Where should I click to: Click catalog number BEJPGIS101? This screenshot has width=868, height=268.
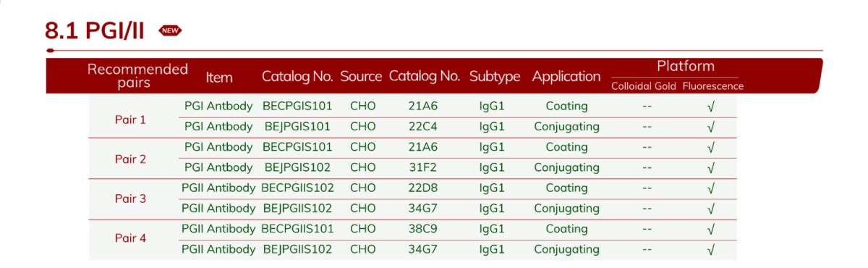pyautogui.click(x=297, y=126)
